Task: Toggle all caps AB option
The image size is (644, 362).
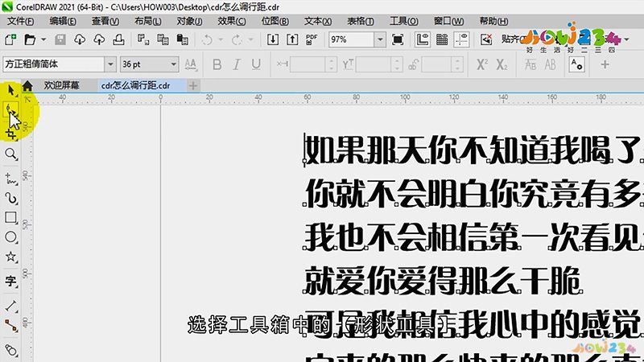Action: point(551,64)
